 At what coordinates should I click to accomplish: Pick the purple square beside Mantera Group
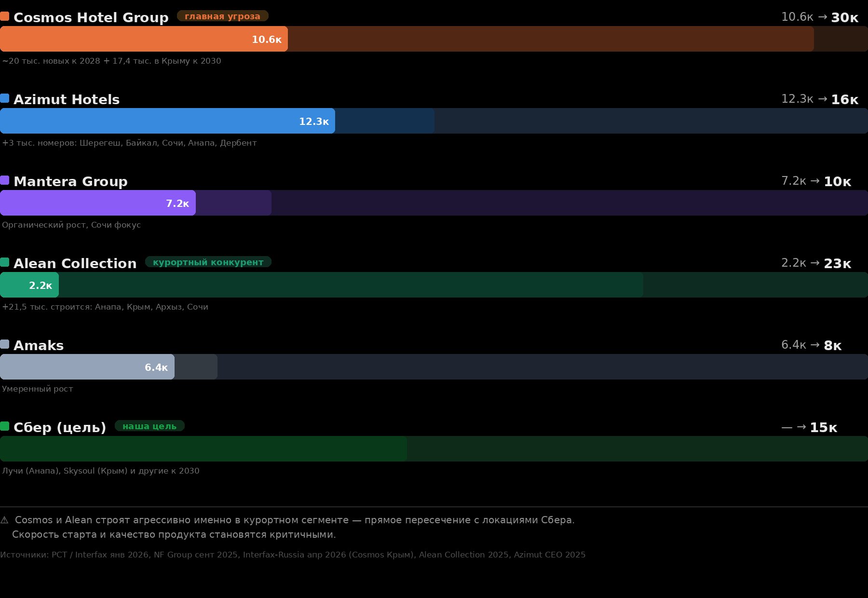(x=4, y=180)
